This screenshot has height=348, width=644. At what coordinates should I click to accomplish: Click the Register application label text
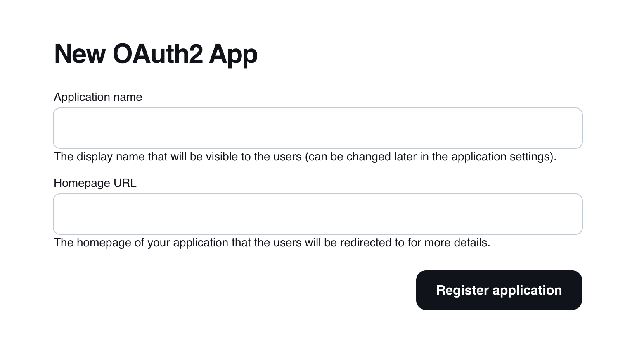pos(499,290)
